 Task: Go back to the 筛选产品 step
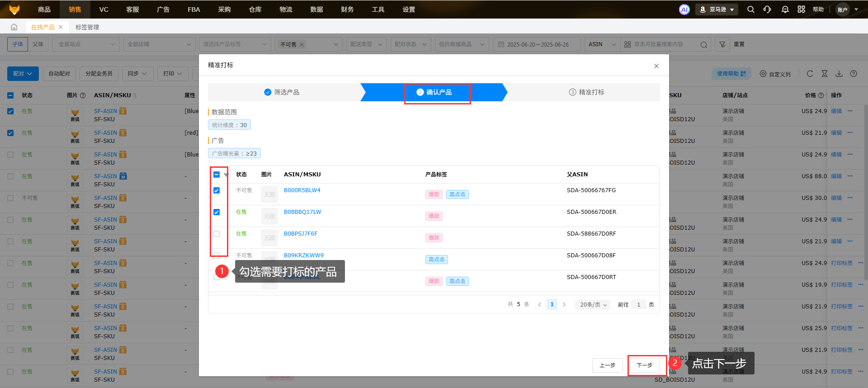pyautogui.click(x=282, y=92)
